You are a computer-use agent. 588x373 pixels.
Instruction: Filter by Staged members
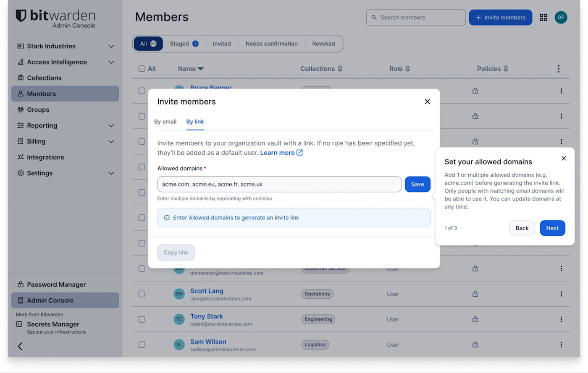184,44
